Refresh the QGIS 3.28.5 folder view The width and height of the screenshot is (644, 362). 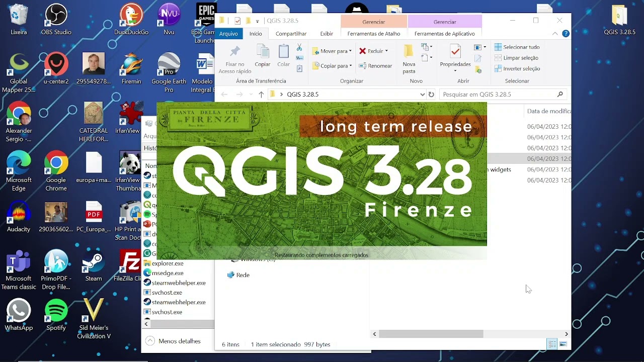point(431,95)
